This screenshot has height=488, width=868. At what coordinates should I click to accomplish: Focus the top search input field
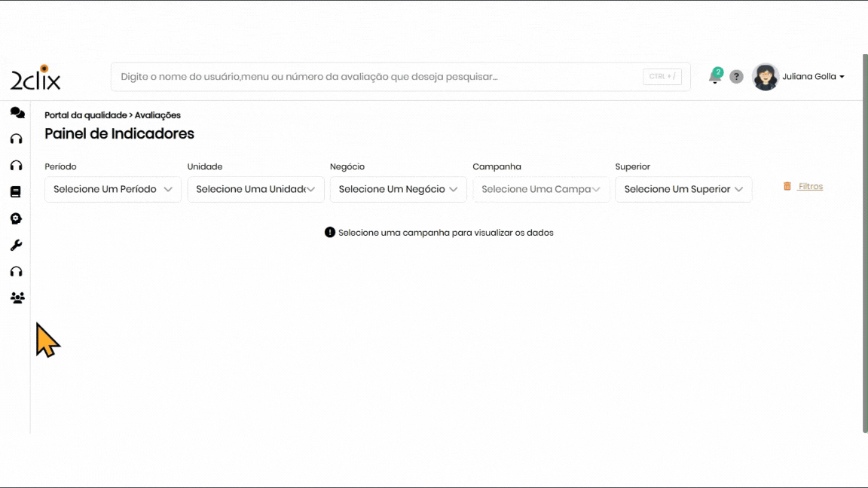pos(377,77)
